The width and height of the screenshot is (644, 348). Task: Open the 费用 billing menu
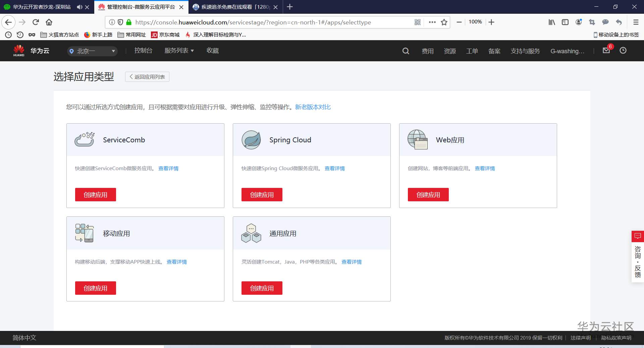pyautogui.click(x=428, y=51)
